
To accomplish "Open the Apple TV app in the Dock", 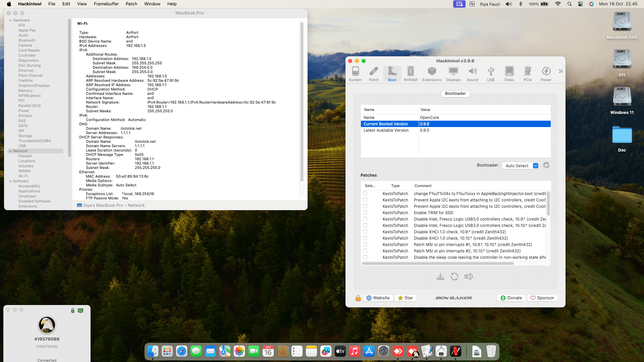I will click(340, 351).
